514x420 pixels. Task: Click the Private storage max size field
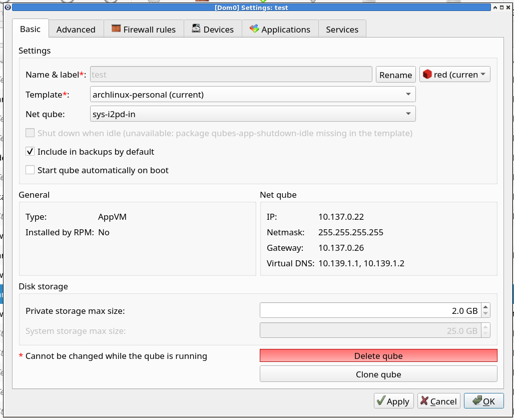370,310
